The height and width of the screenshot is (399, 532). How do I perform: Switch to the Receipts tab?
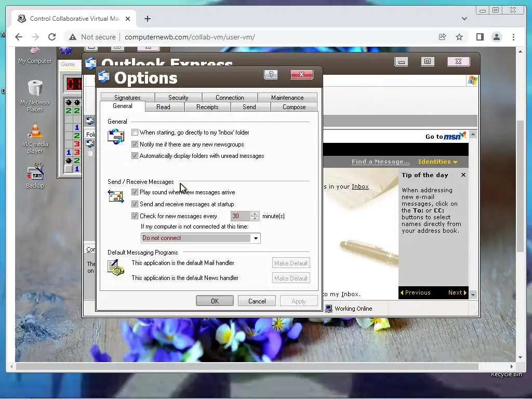[x=207, y=107]
